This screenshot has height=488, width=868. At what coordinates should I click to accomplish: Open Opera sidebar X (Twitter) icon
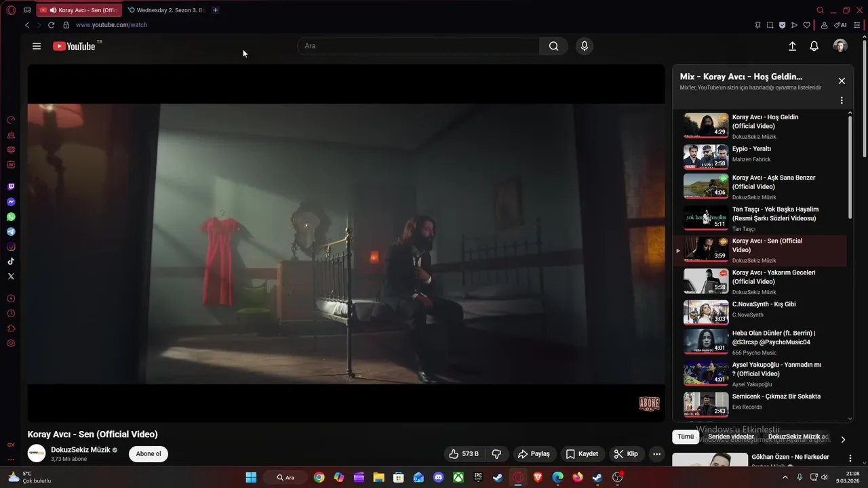point(11,277)
